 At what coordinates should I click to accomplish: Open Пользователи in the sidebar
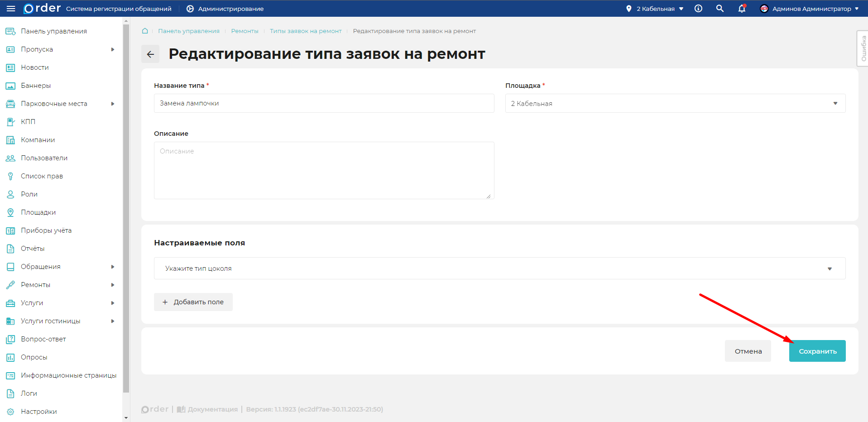44,158
